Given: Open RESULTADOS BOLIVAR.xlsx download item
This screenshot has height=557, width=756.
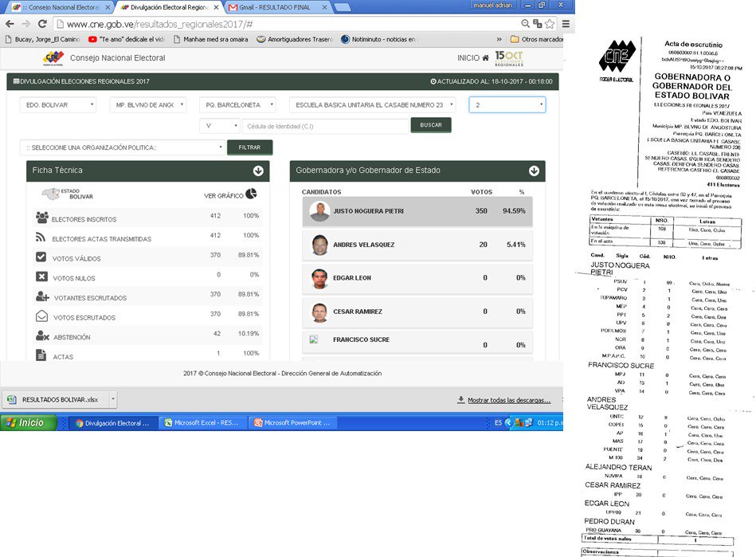Looking at the screenshot, I should [56, 400].
